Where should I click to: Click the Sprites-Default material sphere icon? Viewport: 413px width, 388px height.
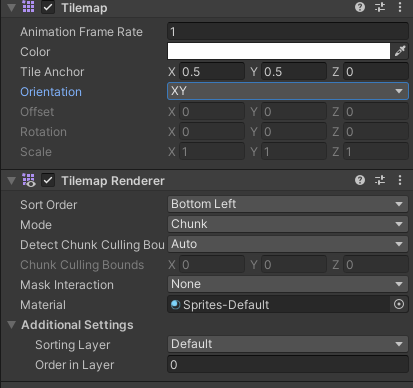175,305
